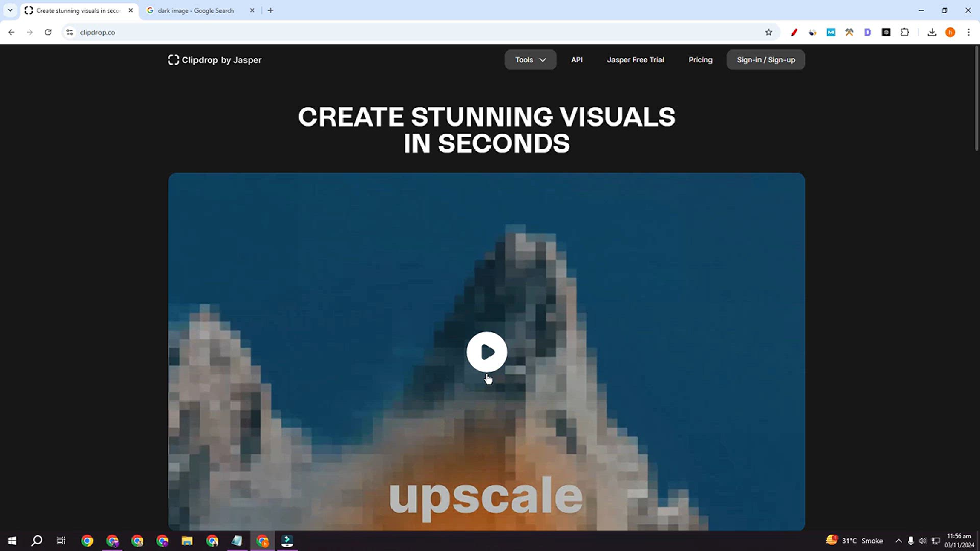Viewport: 980px width, 551px height.
Task: Open Windows taskbar search
Action: [x=37, y=541]
